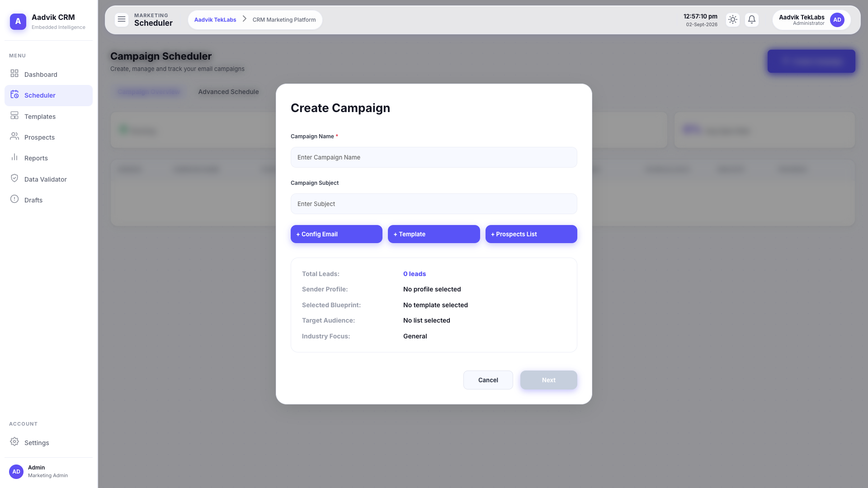Image resolution: width=868 pixels, height=488 pixels.
Task: Select the Scheduler menu item
Action: (x=48, y=95)
